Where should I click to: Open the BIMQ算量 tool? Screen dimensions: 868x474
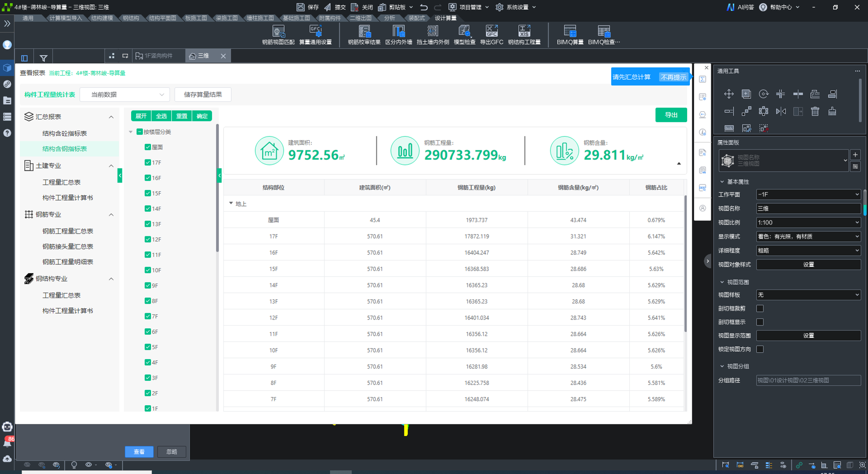(569, 35)
